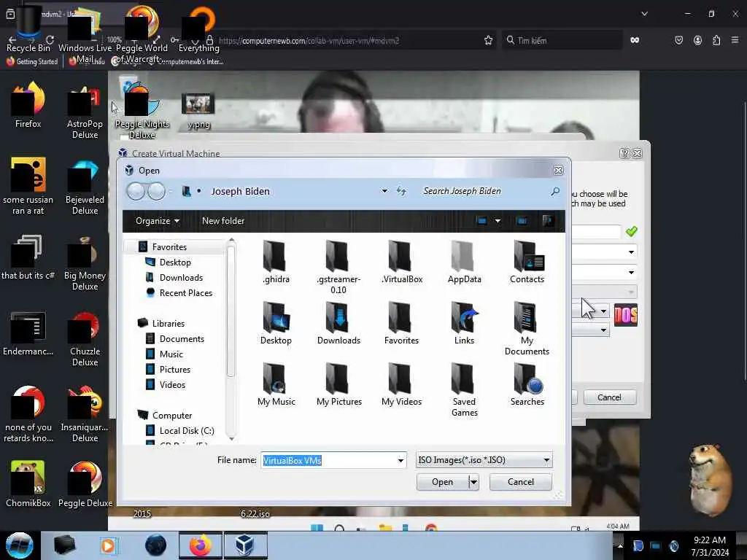This screenshot has width=747, height=560.
Task: Click the change view icon in Open dialog toolbar
Action: tap(481, 221)
